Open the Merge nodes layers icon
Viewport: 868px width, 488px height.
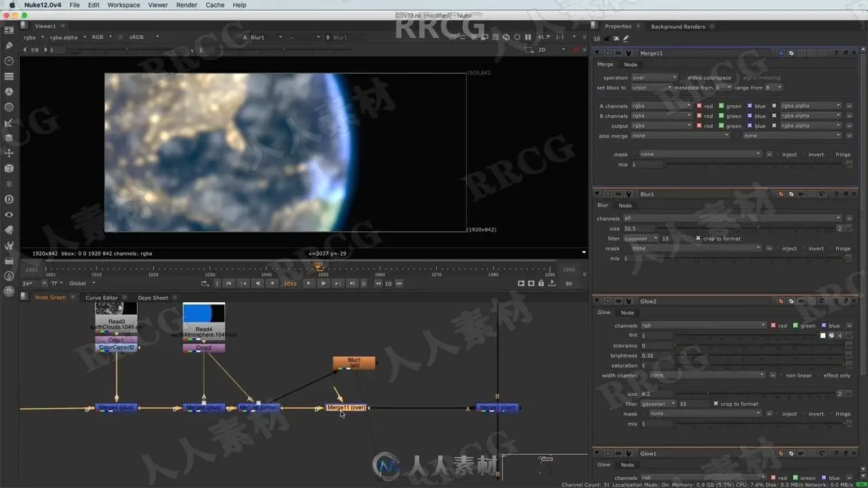9,138
